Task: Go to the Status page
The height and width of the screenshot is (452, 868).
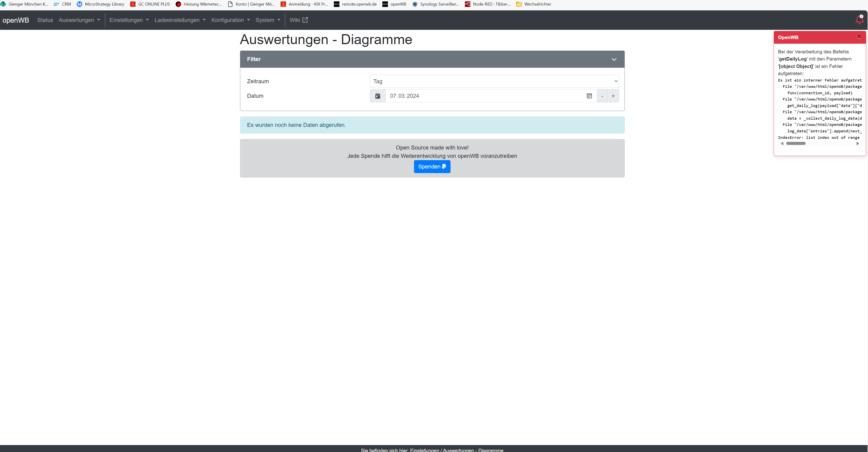Action: coord(45,20)
